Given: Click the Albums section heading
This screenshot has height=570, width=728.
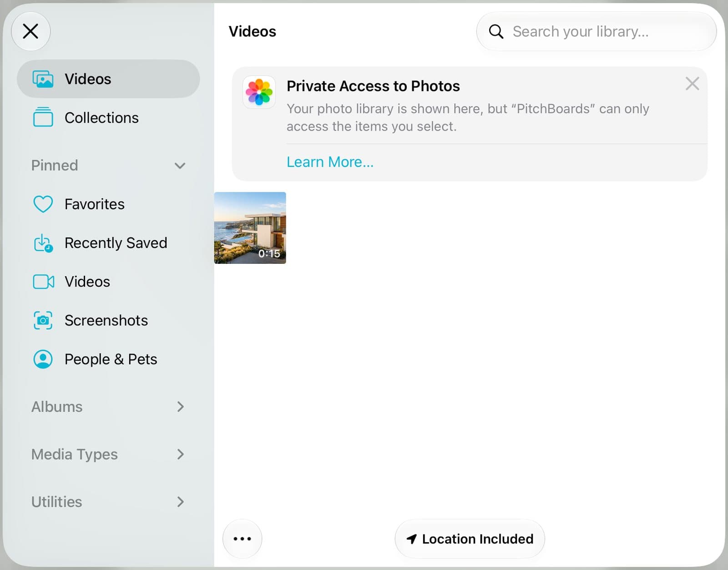Looking at the screenshot, I should coord(57,407).
